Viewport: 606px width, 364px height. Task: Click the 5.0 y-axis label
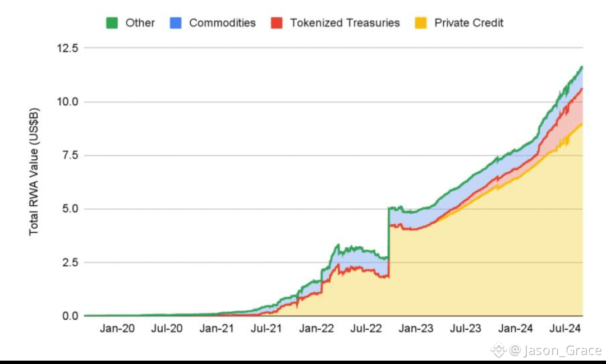coord(70,209)
